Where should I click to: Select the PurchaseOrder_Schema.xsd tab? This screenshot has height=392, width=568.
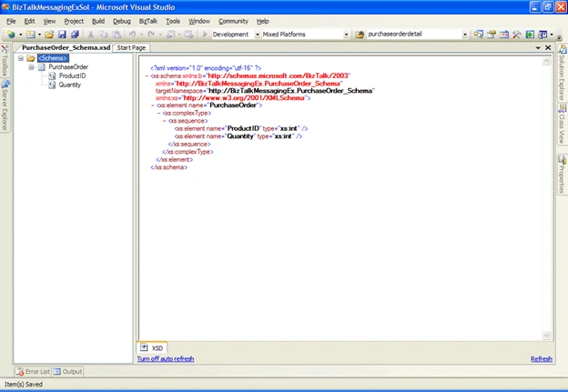[66, 48]
